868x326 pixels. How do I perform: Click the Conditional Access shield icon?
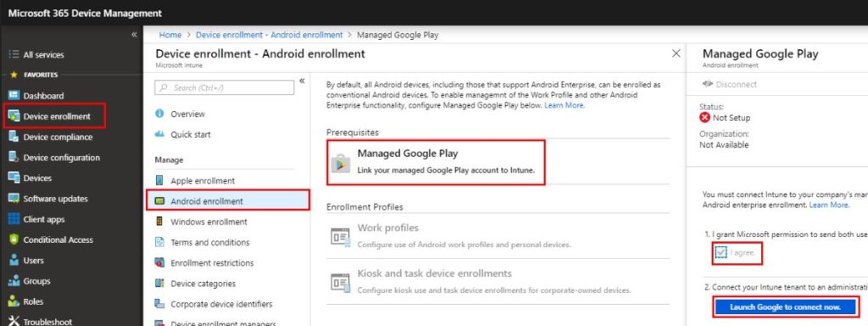coord(14,240)
